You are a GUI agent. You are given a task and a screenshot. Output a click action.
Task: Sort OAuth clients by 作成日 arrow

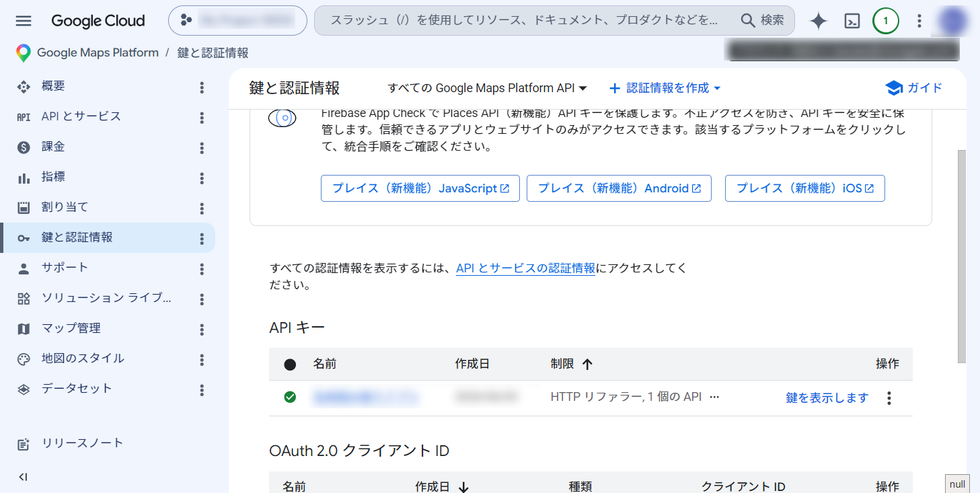point(463,487)
